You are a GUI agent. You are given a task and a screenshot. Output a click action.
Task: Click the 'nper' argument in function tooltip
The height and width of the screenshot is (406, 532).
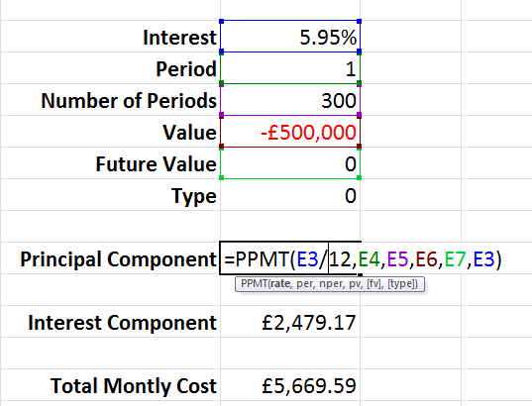332,283
